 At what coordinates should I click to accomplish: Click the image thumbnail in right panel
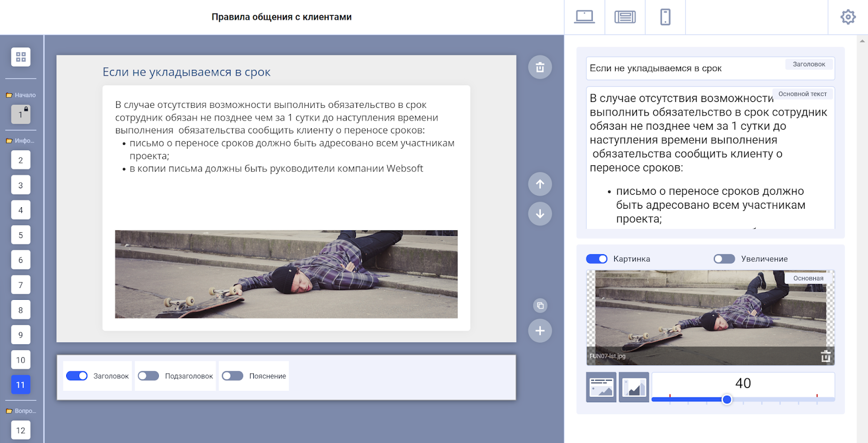pyautogui.click(x=710, y=317)
